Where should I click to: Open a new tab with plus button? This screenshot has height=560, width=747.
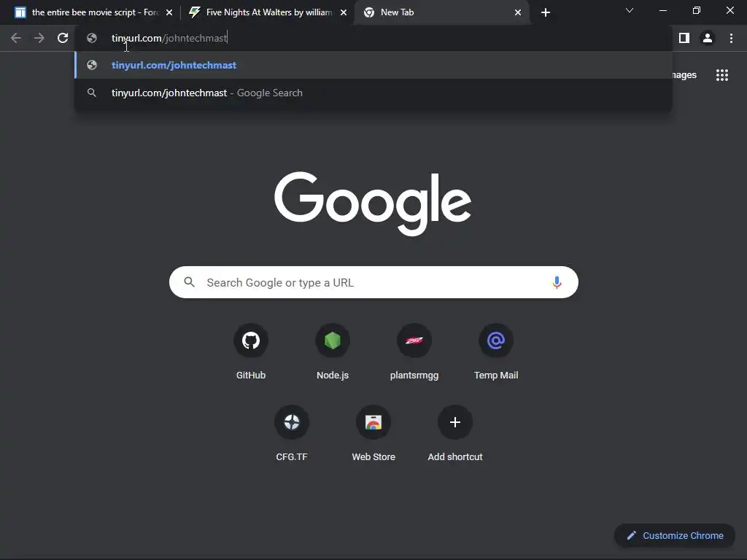tap(546, 12)
